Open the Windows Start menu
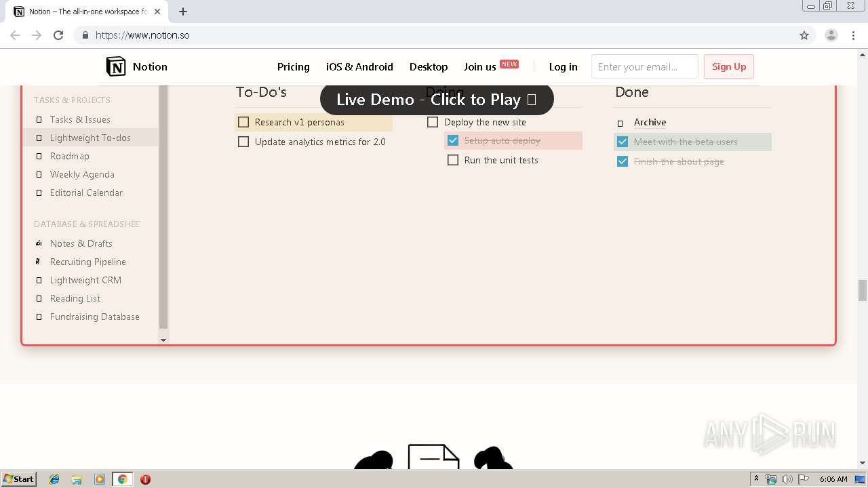The width and height of the screenshot is (868, 488). (x=19, y=479)
